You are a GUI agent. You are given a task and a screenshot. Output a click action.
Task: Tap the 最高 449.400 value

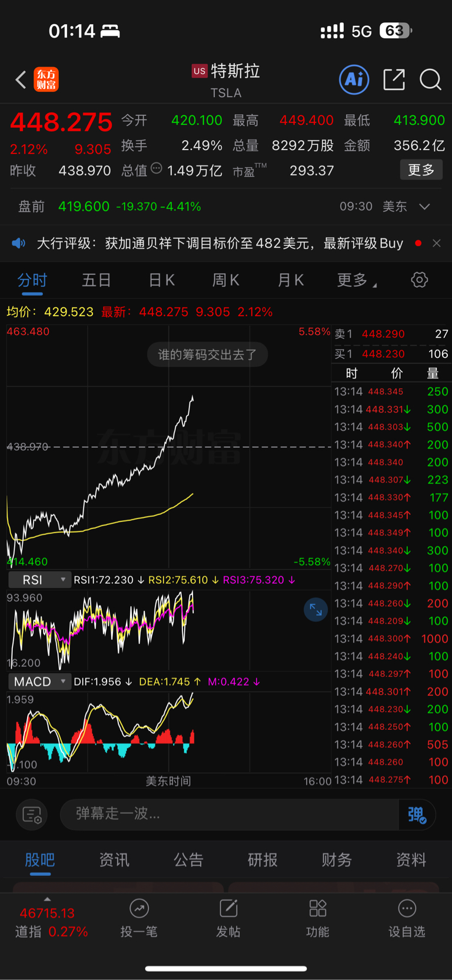(306, 120)
